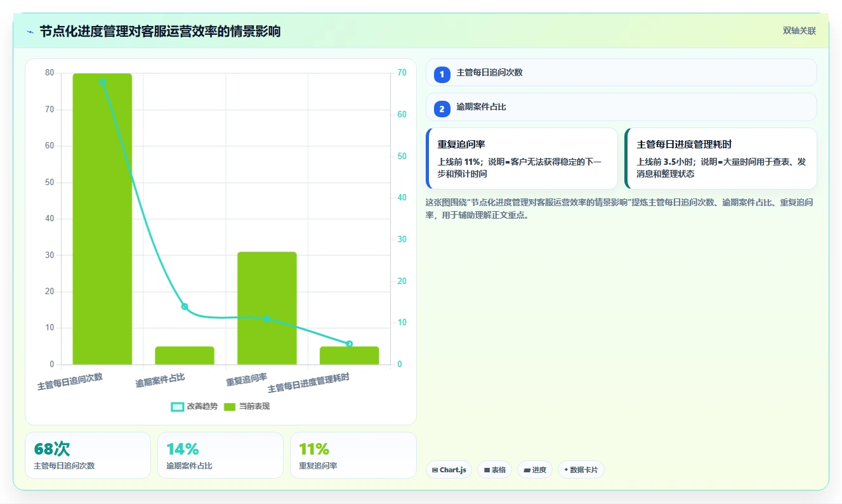Viewport: 842px width, 504px height.
Task: Click the line point on the last bar
Action: [x=350, y=344]
